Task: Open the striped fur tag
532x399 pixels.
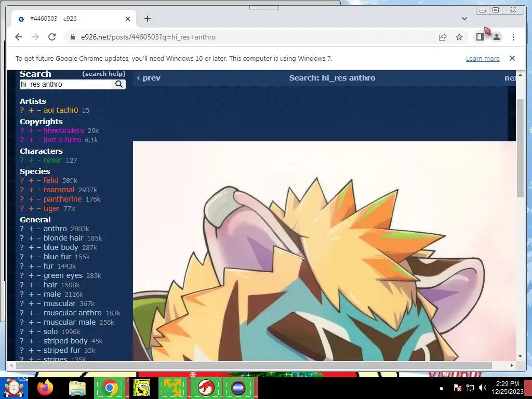Action: pos(62,350)
